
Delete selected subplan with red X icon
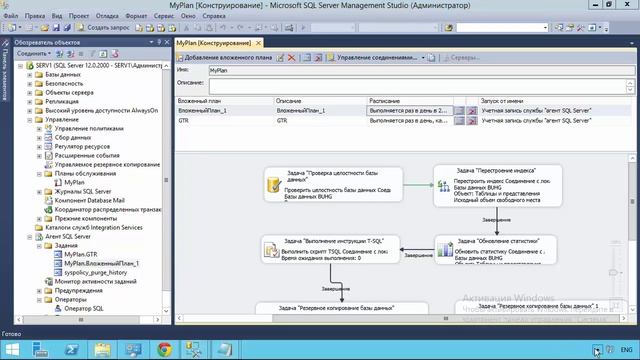(291, 58)
